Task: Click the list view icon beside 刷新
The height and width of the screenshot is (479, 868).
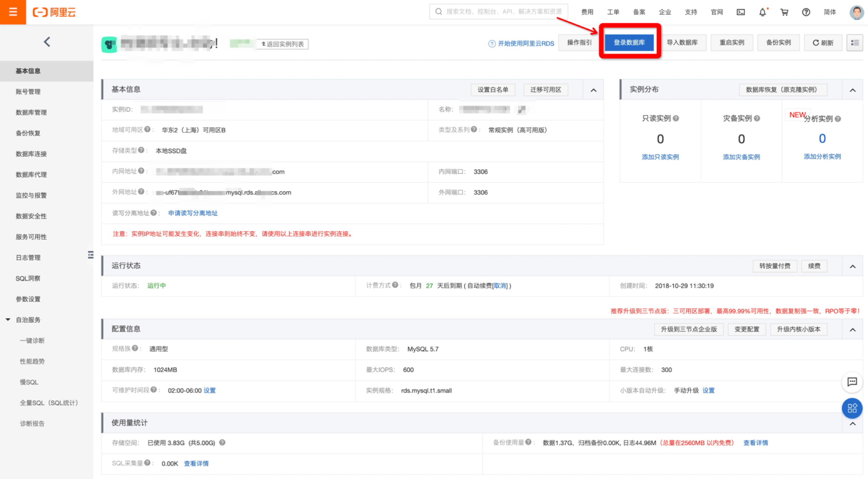Action: (855, 43)
